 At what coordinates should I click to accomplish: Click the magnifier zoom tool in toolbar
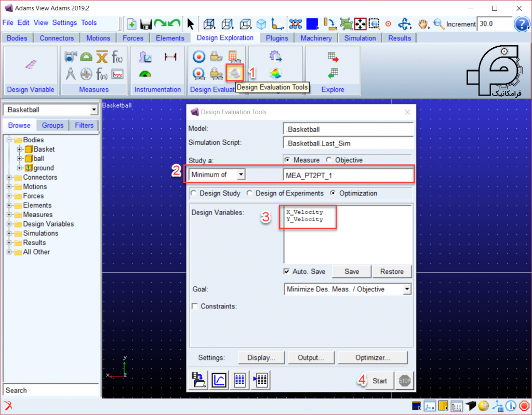(438, 24)
